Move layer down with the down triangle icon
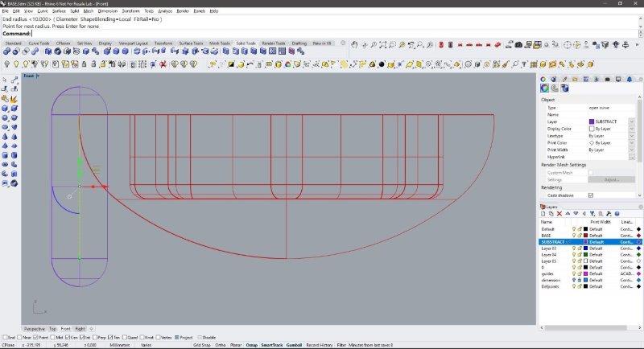The width and height of the screenshot is (644, 349). pos(576,214)
